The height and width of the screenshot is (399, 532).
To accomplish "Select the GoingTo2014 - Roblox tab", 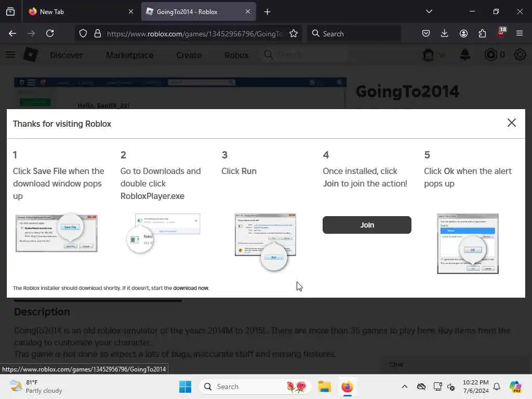I will click(x=198, y=11).
